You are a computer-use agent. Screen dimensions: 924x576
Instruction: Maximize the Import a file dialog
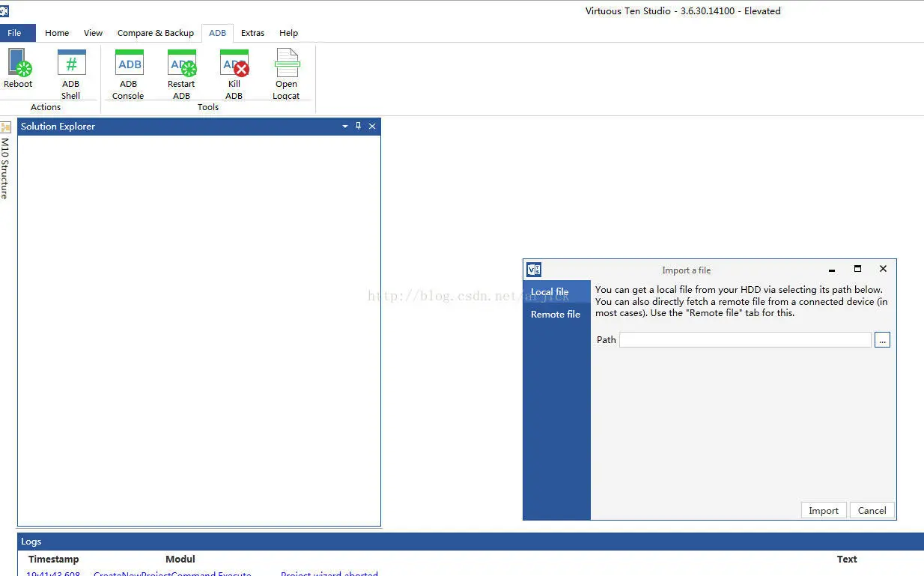click(858, 269)
